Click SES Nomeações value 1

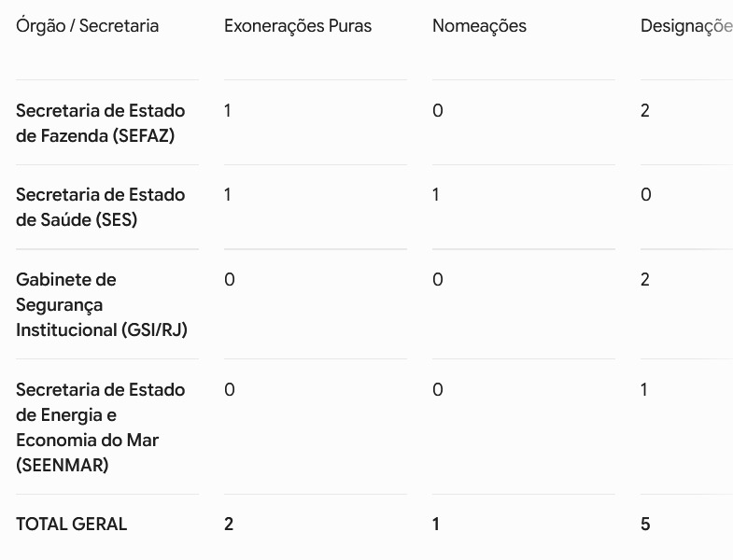click(436, 194)
